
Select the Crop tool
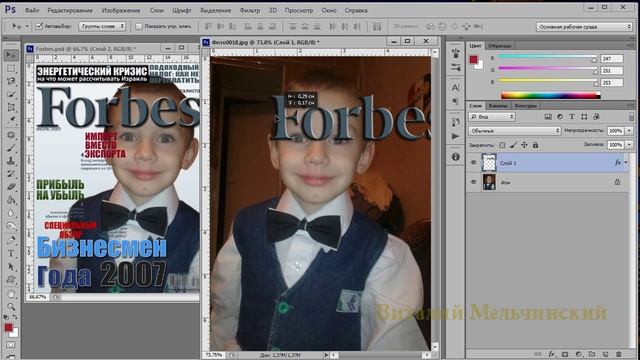(x=11, y=107)
